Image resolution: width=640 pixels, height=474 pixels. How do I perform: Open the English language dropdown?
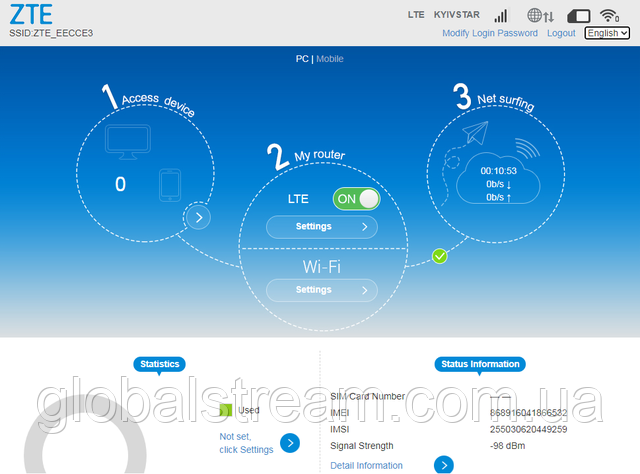point(607,33)
